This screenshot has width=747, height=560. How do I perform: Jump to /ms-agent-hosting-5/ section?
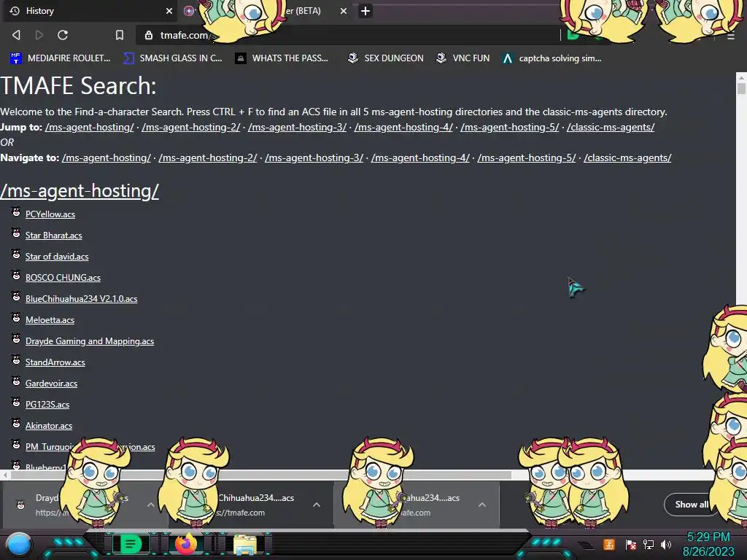pos(510,127)
